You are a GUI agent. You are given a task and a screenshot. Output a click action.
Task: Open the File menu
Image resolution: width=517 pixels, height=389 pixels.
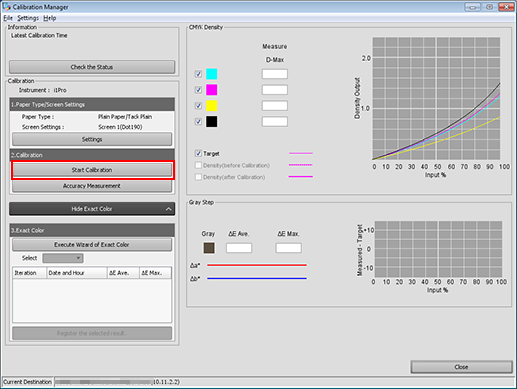click(8, 18)
